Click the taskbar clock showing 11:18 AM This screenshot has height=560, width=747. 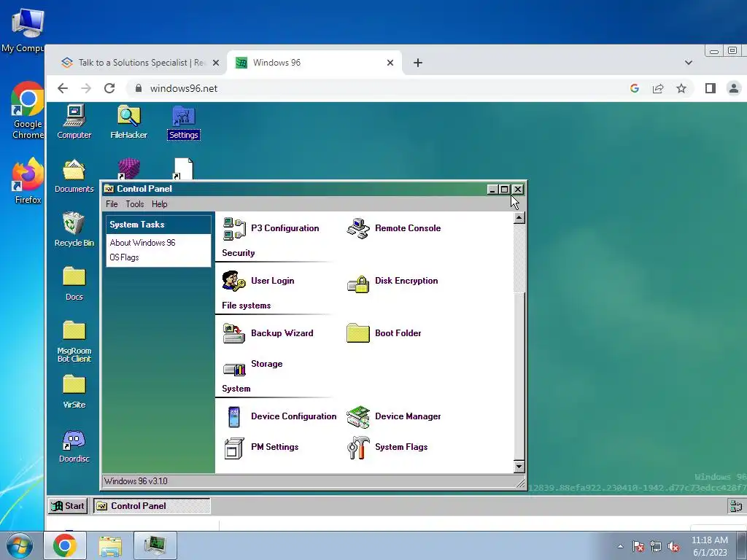(710, 546)
